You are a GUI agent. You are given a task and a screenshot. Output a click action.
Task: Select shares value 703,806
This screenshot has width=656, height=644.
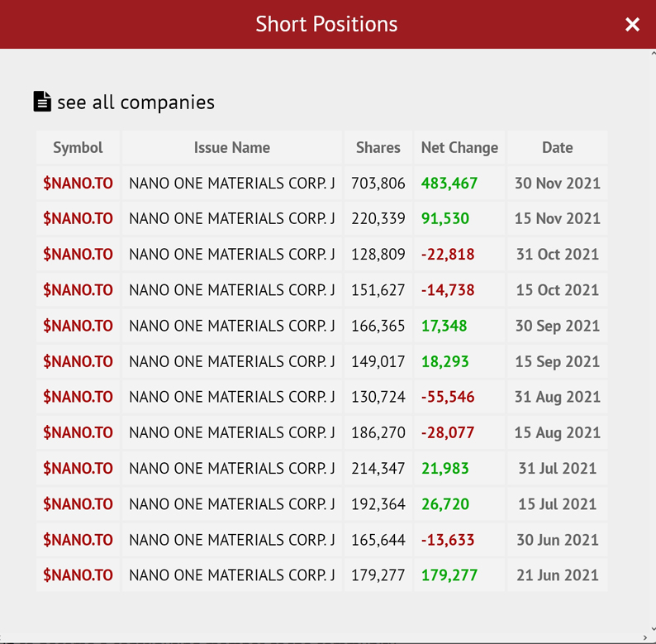pyautogui.click(x=378, y=183)
